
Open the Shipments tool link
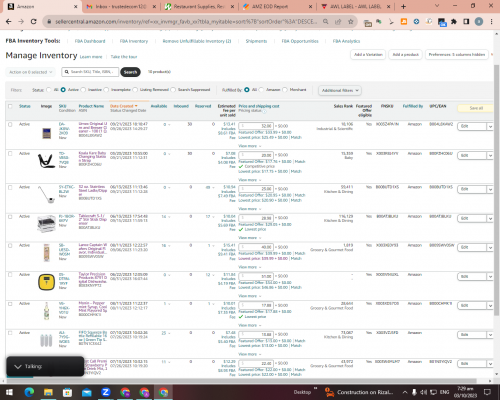256,41
